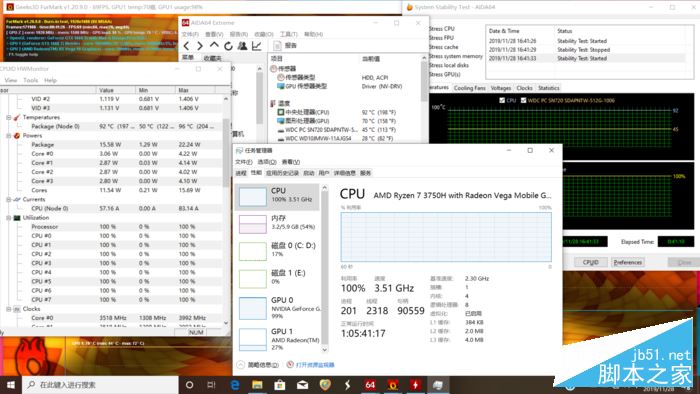Open Clocks tab in Stability Test

pyautogui.click(x=525, y=88)
